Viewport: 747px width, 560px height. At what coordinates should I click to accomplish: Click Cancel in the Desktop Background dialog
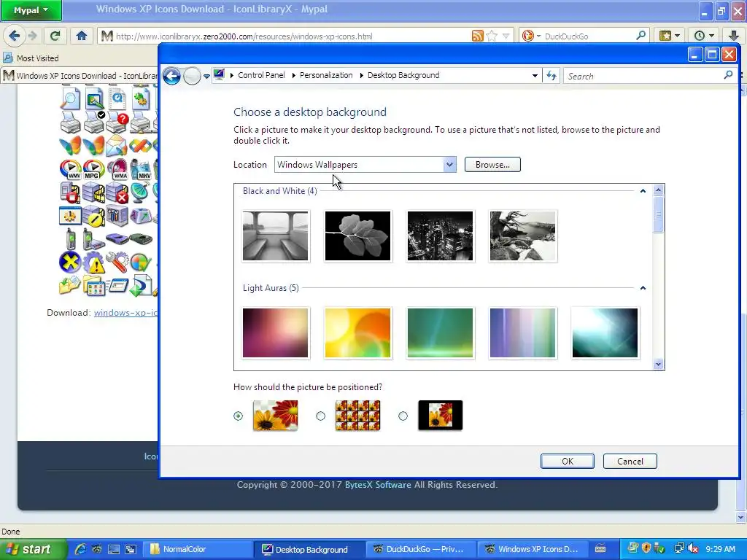[x=630, y=461]
